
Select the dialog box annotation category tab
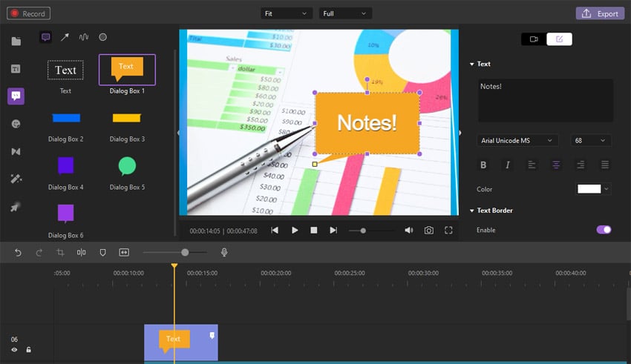point(45,37)
